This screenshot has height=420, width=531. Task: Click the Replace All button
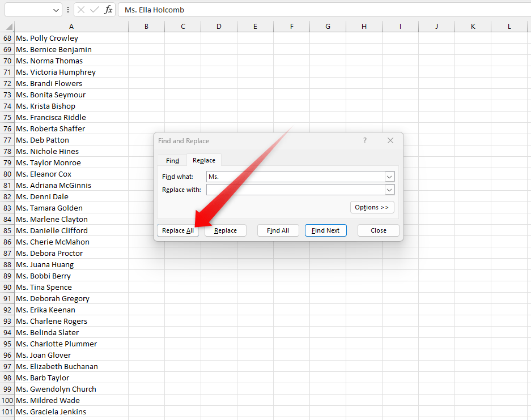[x=177, y=230]
